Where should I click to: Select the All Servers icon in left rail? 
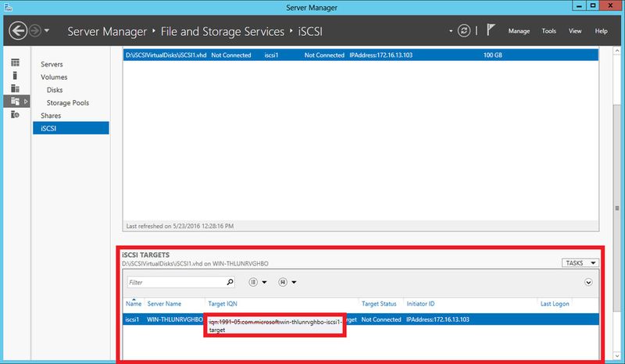coord(15,88)
